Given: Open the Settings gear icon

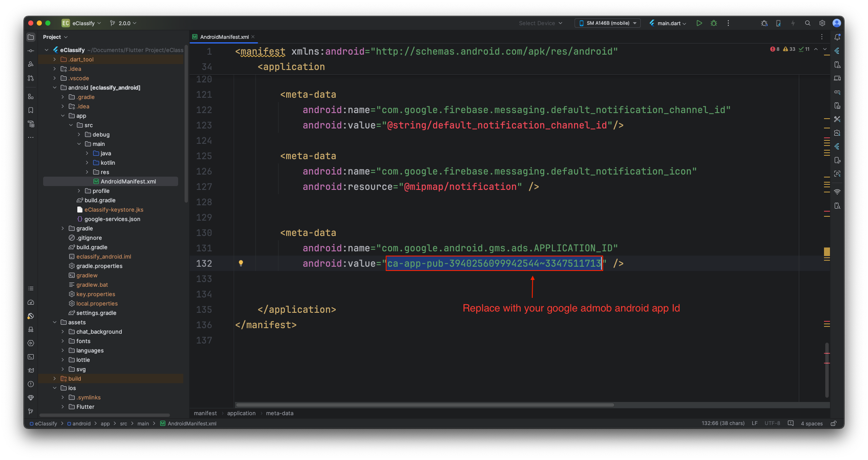Looking at the screenshot, I should [822, 23].
